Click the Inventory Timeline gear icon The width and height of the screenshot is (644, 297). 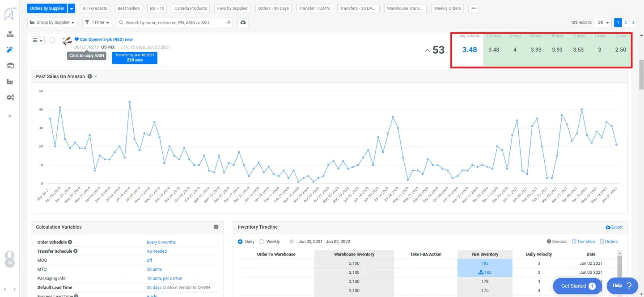point(292,242)
